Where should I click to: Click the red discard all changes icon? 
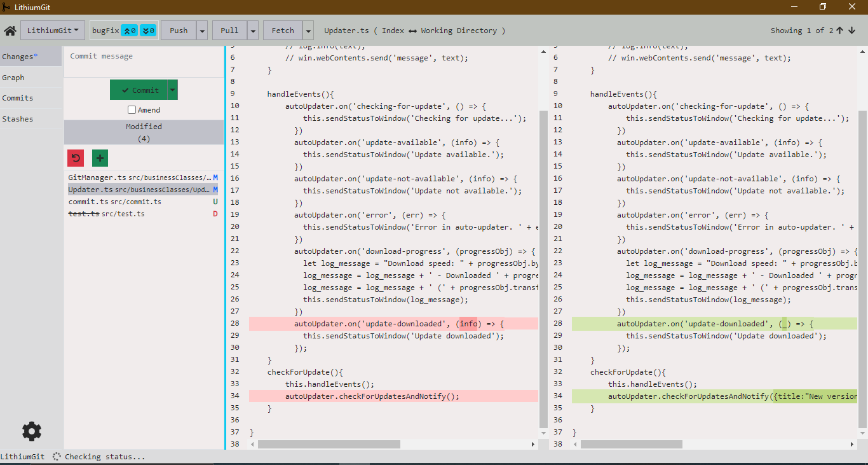[x=76, y=158]
